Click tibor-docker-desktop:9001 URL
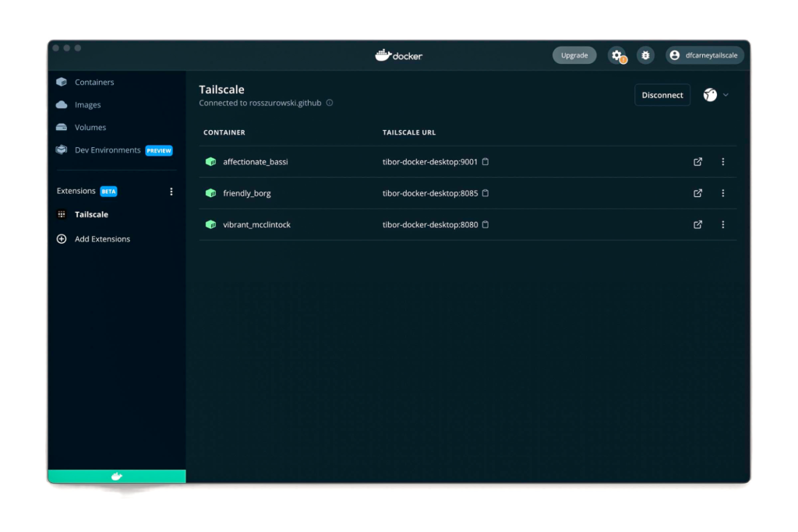 tap(430, 162)
